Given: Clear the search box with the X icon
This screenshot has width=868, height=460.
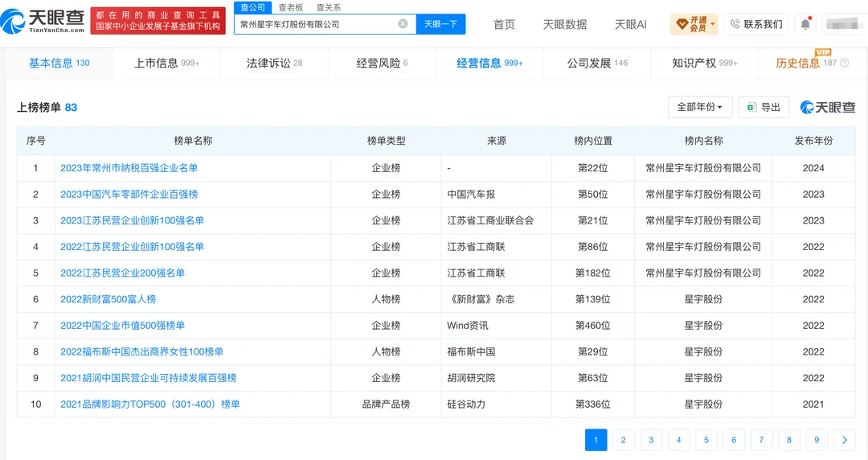Looking at the screenshot, I should tap(403, 24).
